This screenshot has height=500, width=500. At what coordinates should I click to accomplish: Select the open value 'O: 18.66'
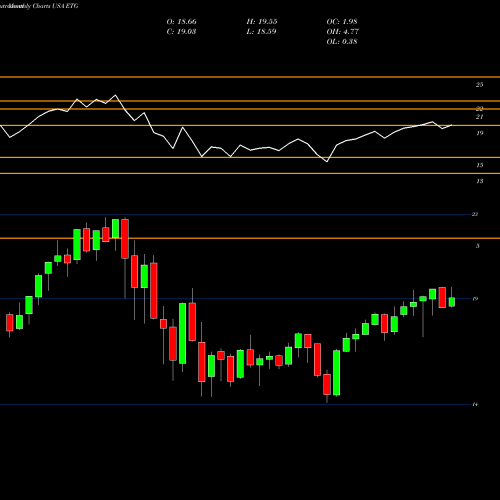pos(181,22)
